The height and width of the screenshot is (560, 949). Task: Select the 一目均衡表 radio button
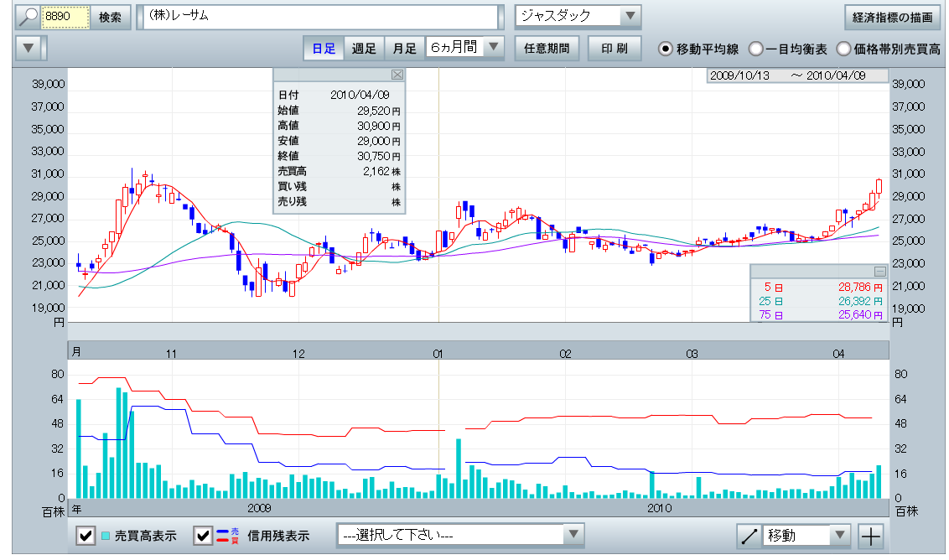click(x=755, y=49)
